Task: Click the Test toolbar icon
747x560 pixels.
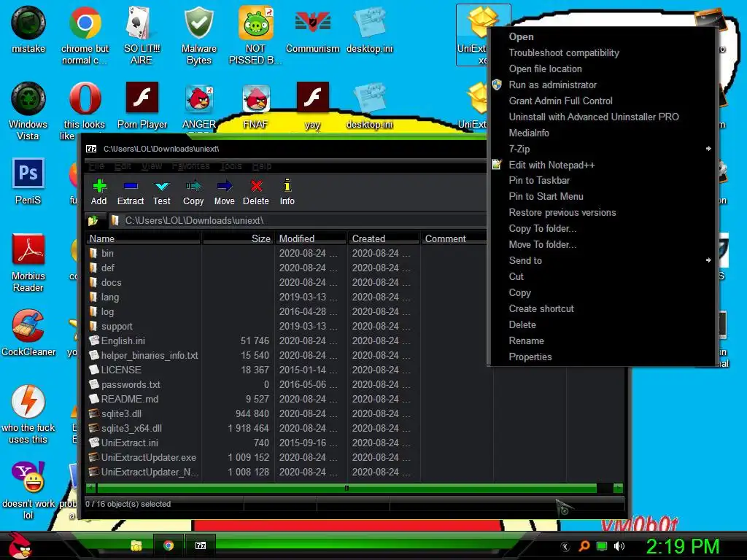Action: point(161,192)
